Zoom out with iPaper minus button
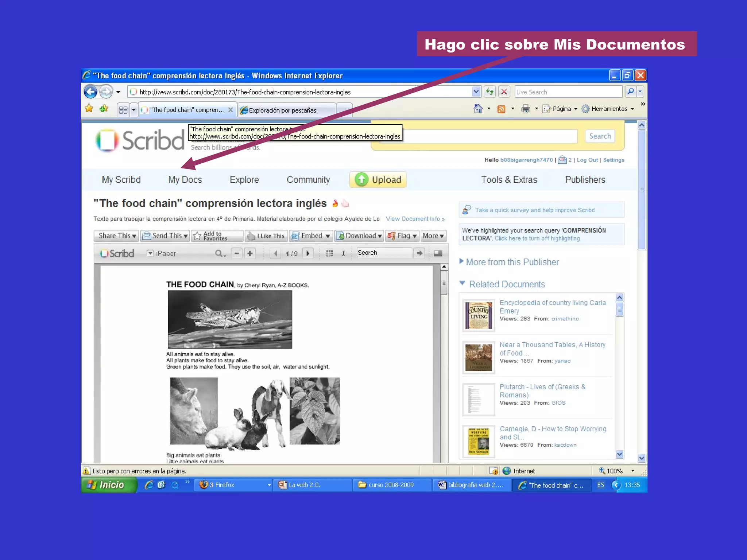The width and height of the screenshot is (747, 560). click(x=237, y=253)
